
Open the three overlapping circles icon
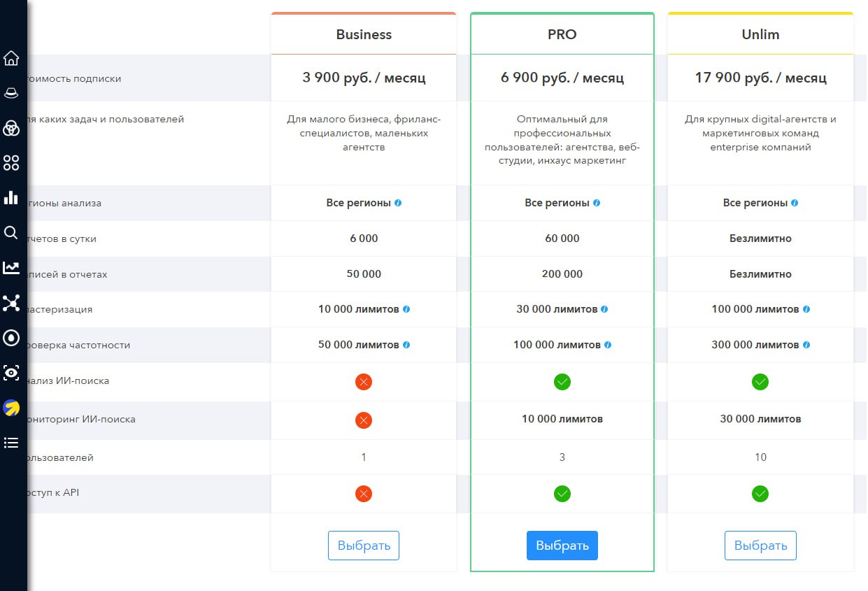tap(11, 128)
